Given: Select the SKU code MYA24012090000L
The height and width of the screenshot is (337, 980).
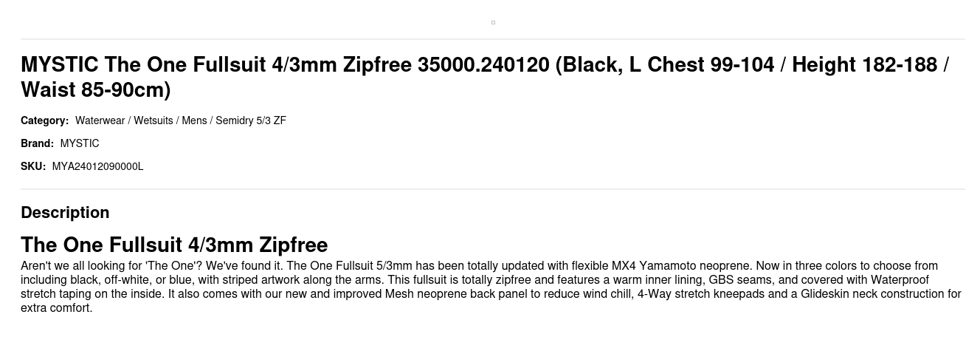Looking at the screenshot, I should pyautogui.click(x=97, y=166).
